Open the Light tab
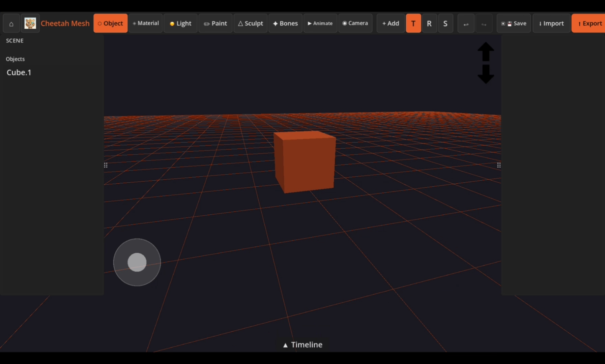This screenshot has height=364, width=605. [x=181, y=23]
